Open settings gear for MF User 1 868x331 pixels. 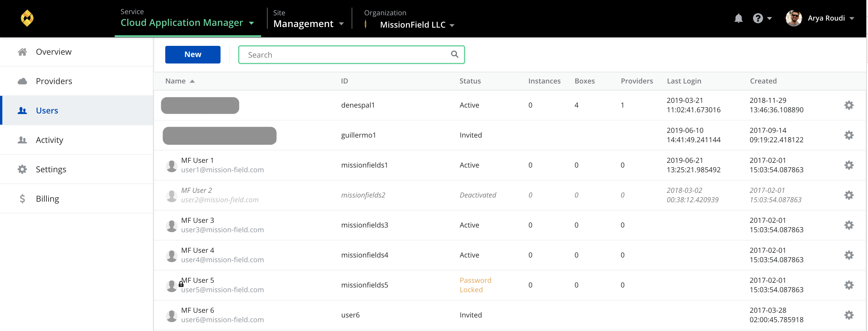(x=850, y=165)
